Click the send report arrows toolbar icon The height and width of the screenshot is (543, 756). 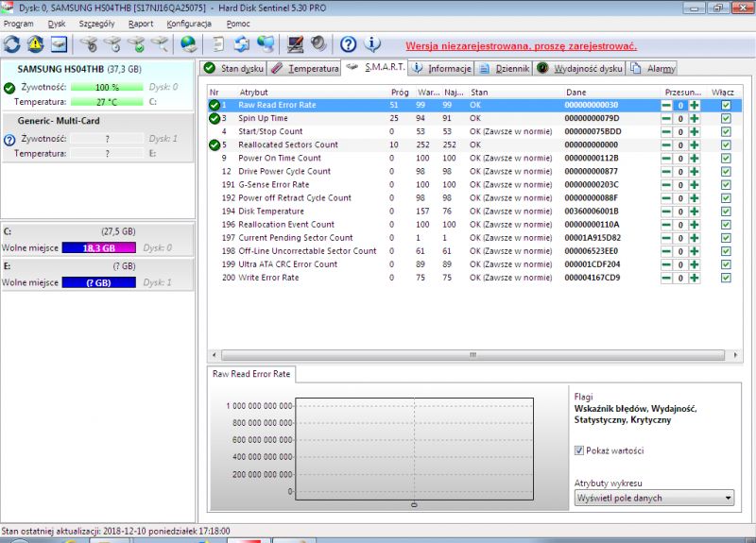[242, 44]
